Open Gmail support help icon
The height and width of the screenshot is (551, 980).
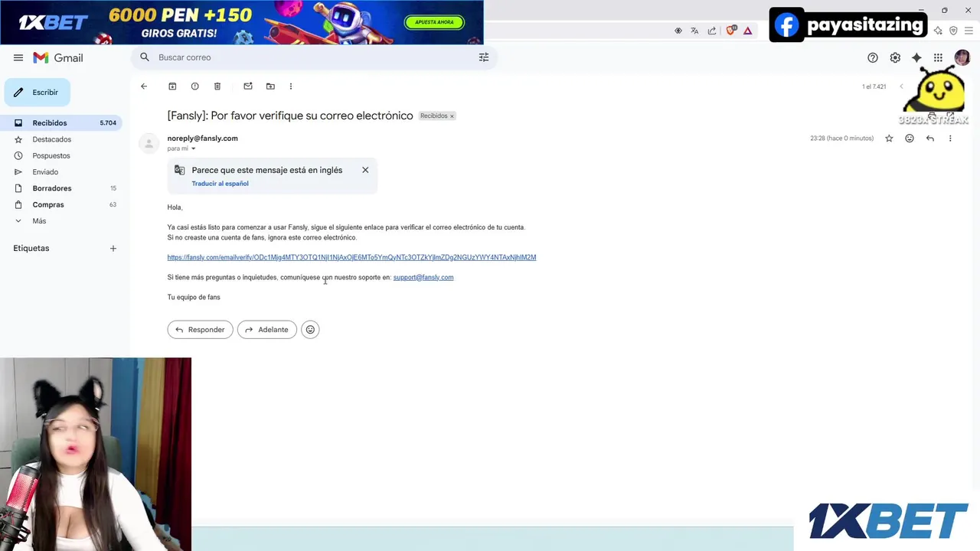tap(873, 57)
